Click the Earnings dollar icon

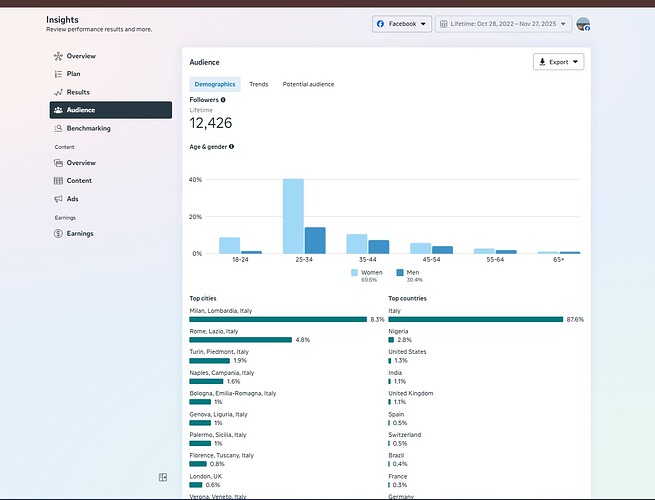point(59,233)
